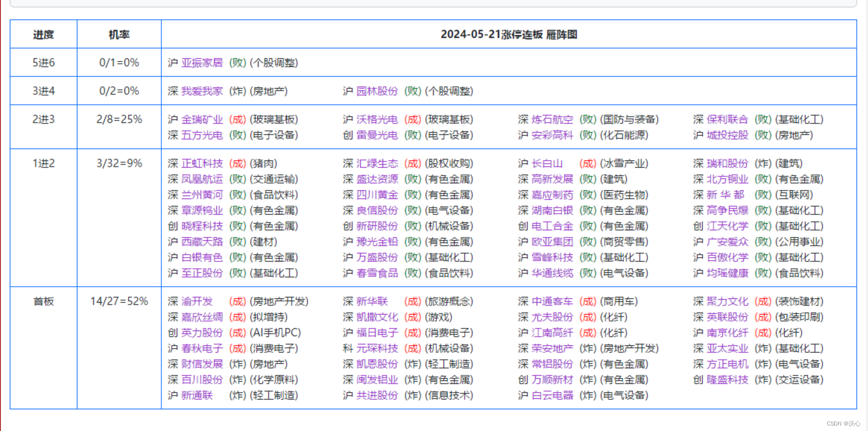Click the 福日电子 stock link
The image size is (868, 431).
(x=377, y=333)
